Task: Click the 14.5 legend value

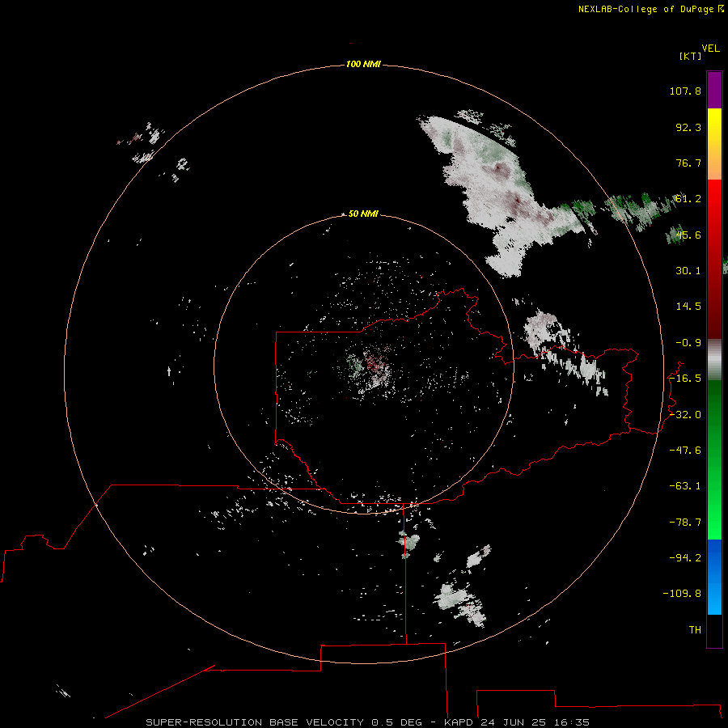Action: click(688, 307)
